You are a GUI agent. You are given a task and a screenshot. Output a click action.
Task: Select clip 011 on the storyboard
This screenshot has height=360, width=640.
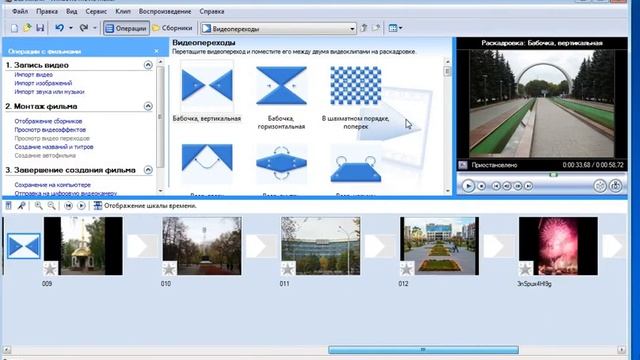coord(321,246)
